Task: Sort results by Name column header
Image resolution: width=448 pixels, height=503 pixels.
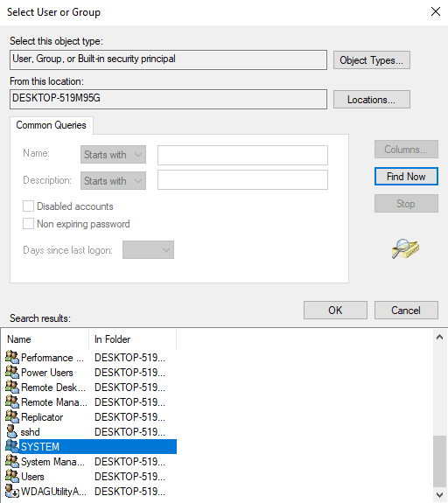Action: tap(47, 339)
